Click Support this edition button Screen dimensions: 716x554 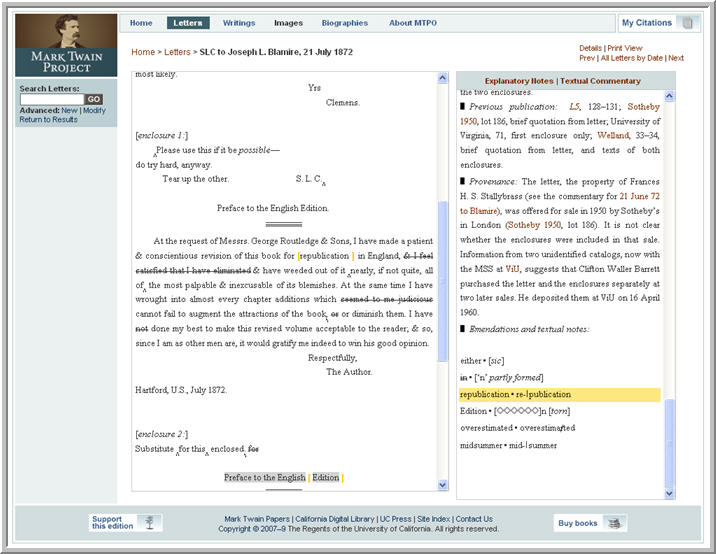[126, 522]
